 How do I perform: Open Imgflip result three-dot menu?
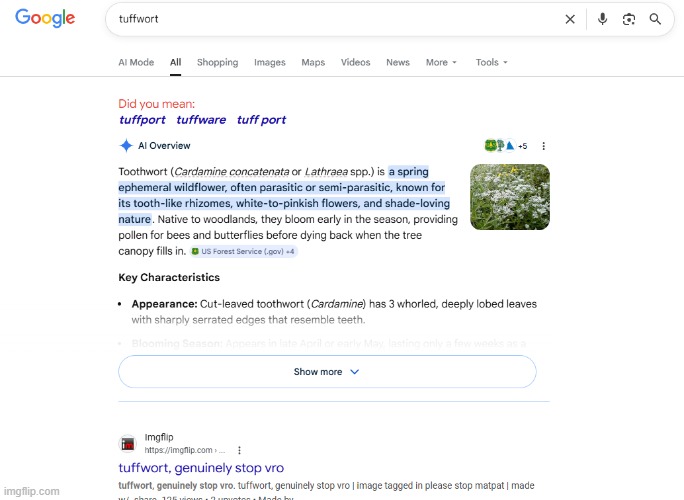pos(239,450)
